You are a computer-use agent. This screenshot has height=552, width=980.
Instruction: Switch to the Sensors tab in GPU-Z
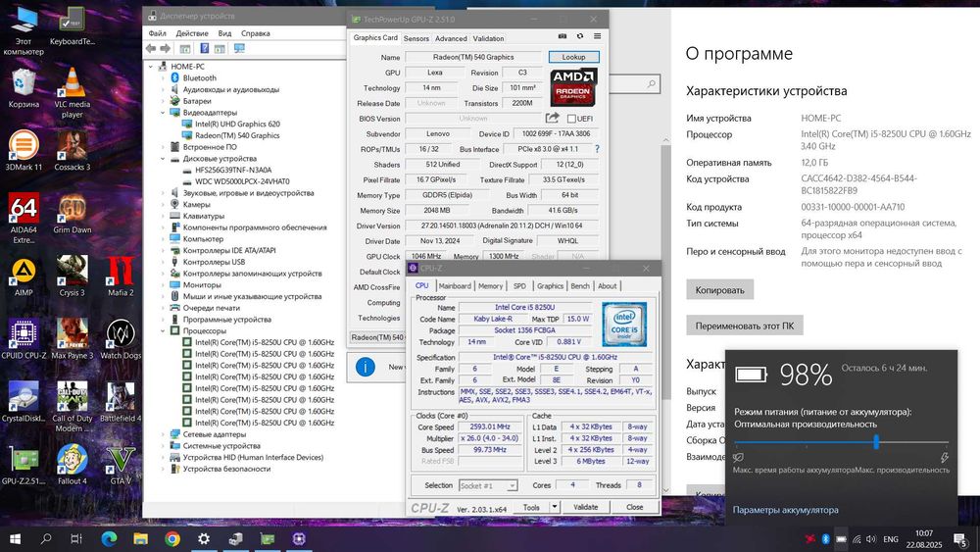pos(416,38)
